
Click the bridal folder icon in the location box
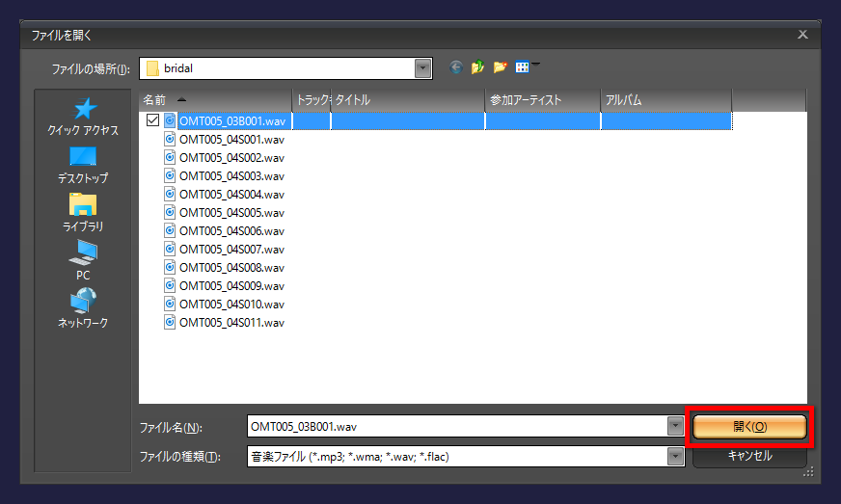pos(152,68)
